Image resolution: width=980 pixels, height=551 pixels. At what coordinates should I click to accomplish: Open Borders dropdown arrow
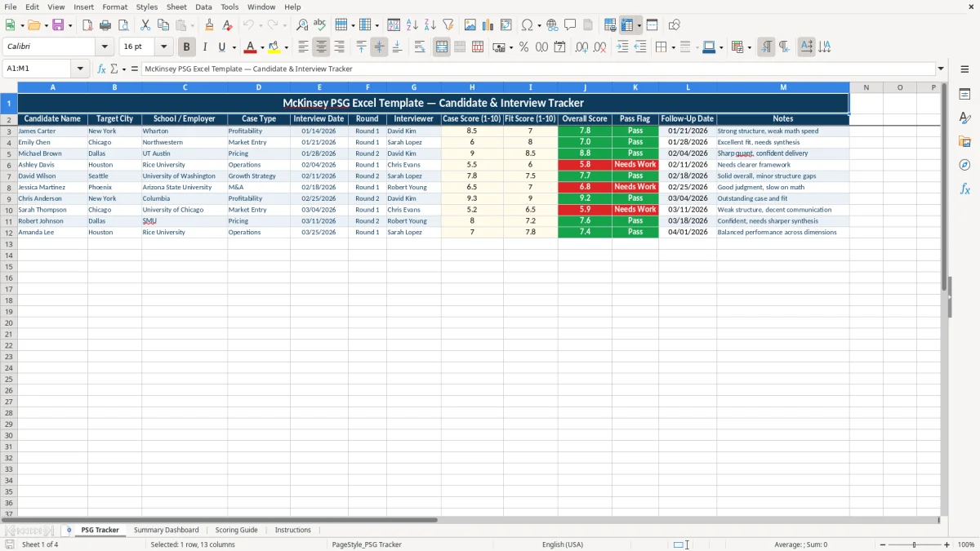coord(673,47)
